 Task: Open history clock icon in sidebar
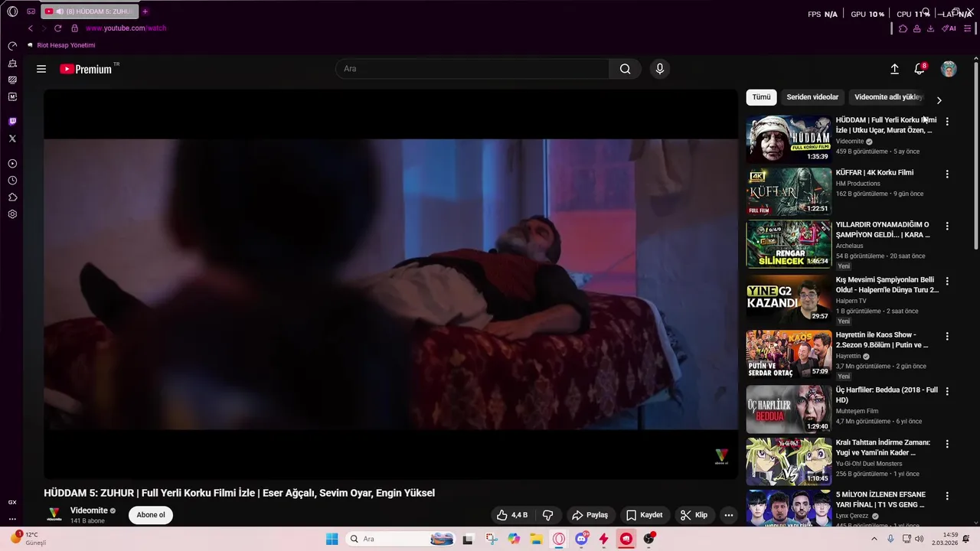click(12, 181)
